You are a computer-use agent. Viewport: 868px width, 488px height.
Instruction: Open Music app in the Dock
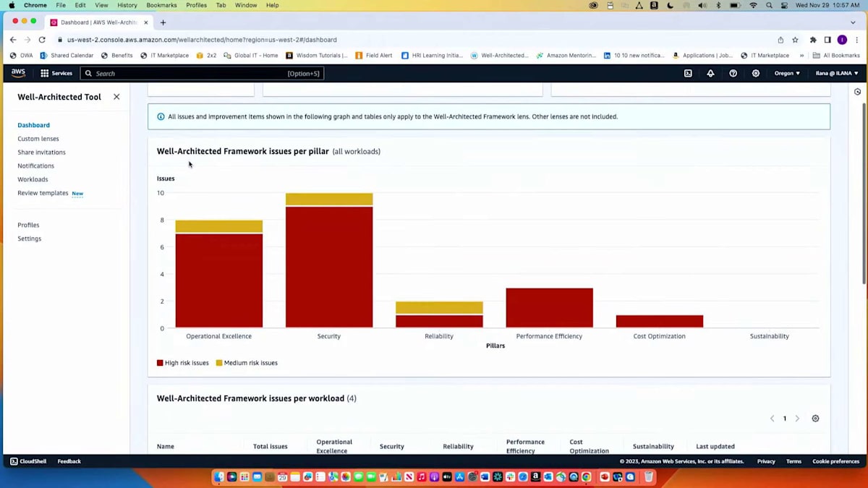point(422,477)
